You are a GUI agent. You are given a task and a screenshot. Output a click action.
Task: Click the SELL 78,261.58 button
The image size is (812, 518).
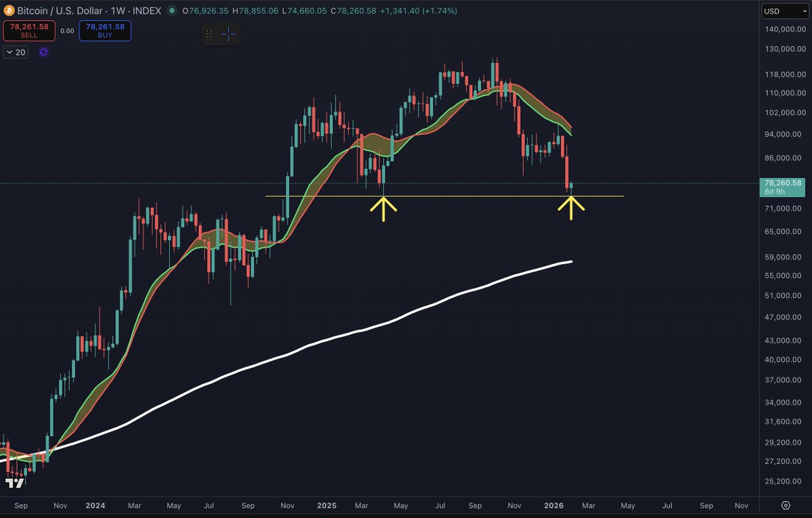click(28, 30)
